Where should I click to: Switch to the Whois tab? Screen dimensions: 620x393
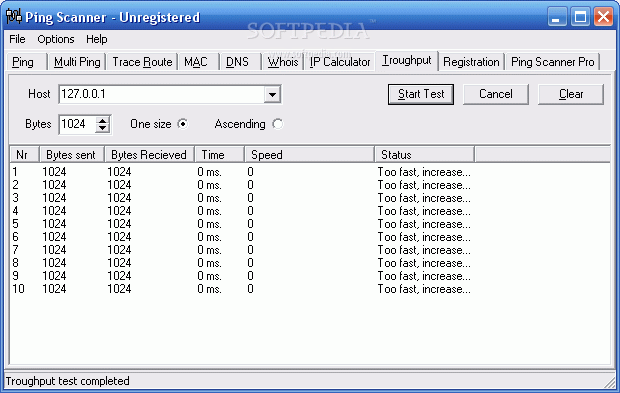[x=282, y=62]
